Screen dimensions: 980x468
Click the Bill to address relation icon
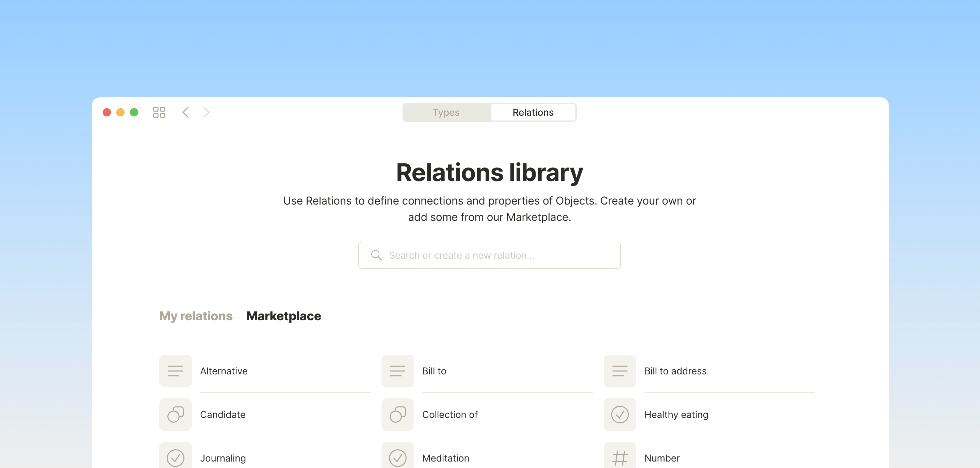click(620, 371)
